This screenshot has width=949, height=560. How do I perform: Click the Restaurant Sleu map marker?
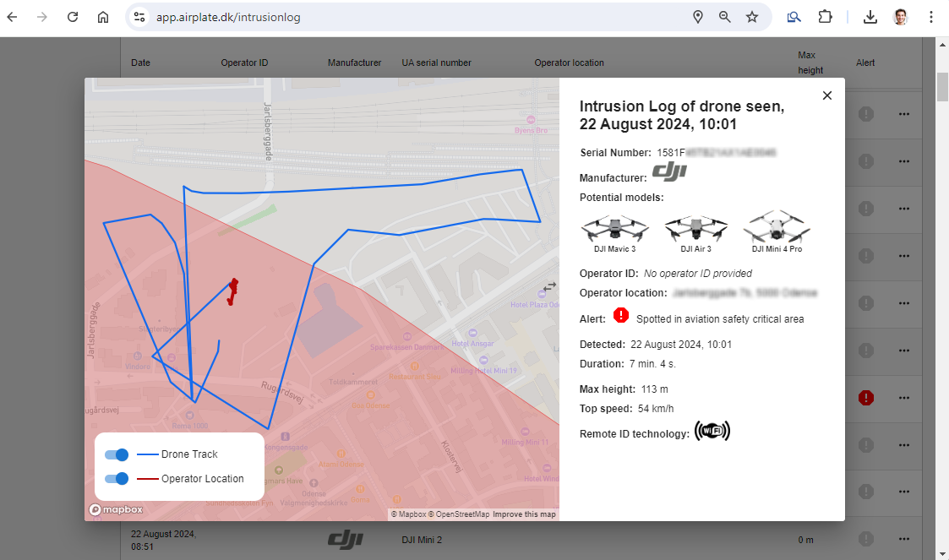[415, 366]
